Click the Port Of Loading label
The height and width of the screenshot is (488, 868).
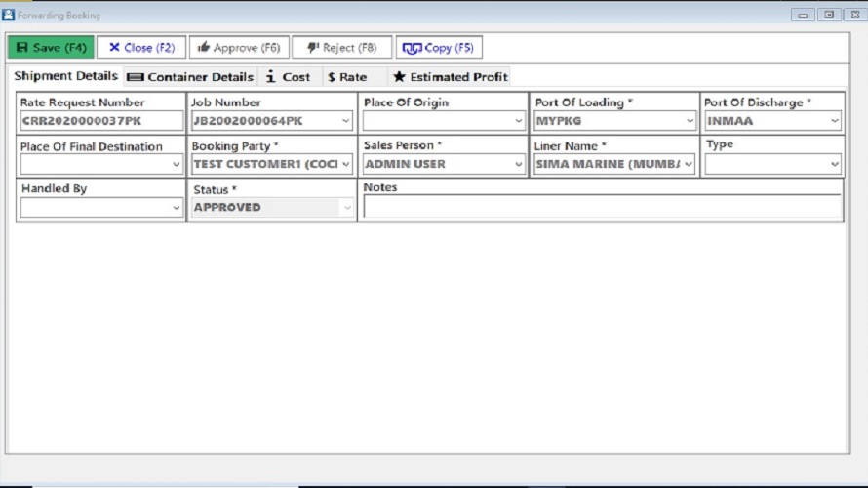583,102
